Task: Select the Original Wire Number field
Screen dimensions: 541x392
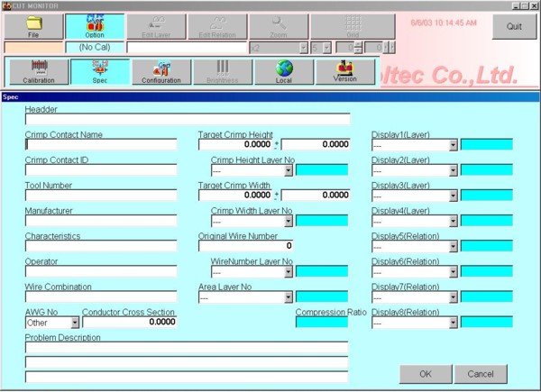Action: point(245,245)
